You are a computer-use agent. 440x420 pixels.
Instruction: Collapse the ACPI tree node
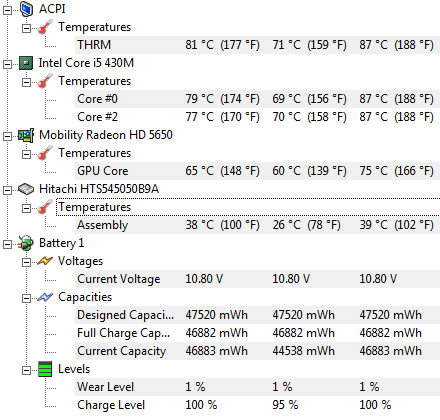point(7,10)
